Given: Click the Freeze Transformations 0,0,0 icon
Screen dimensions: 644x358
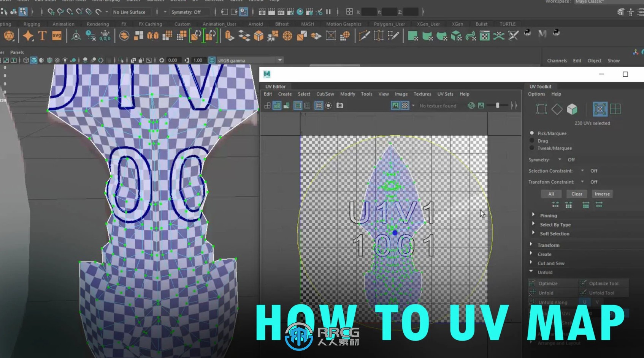Looking at the screenshot, I should click(x=105, y=36).
